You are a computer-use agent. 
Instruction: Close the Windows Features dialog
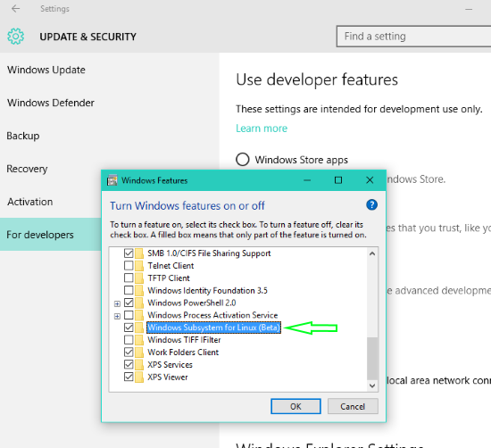(x=370, y=180)
